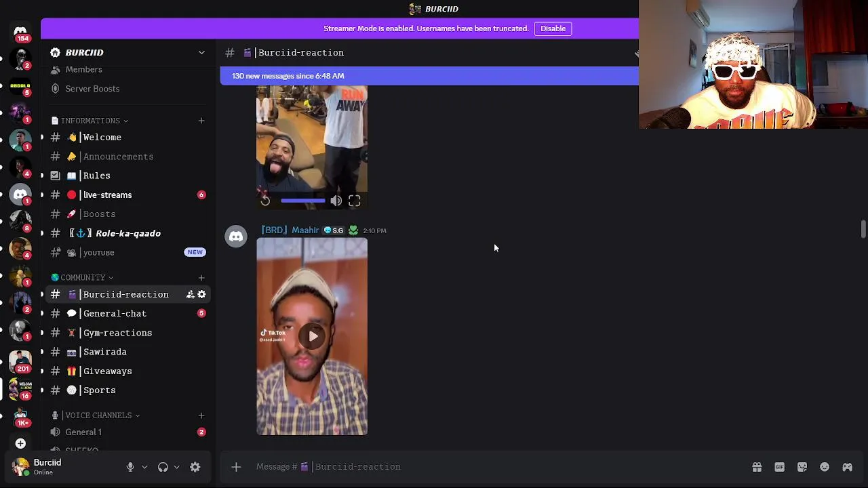Image resolution: width=868 pixels, height=488 pixels.
Task: Click the message attachment plus button
Action: (236, 467)
